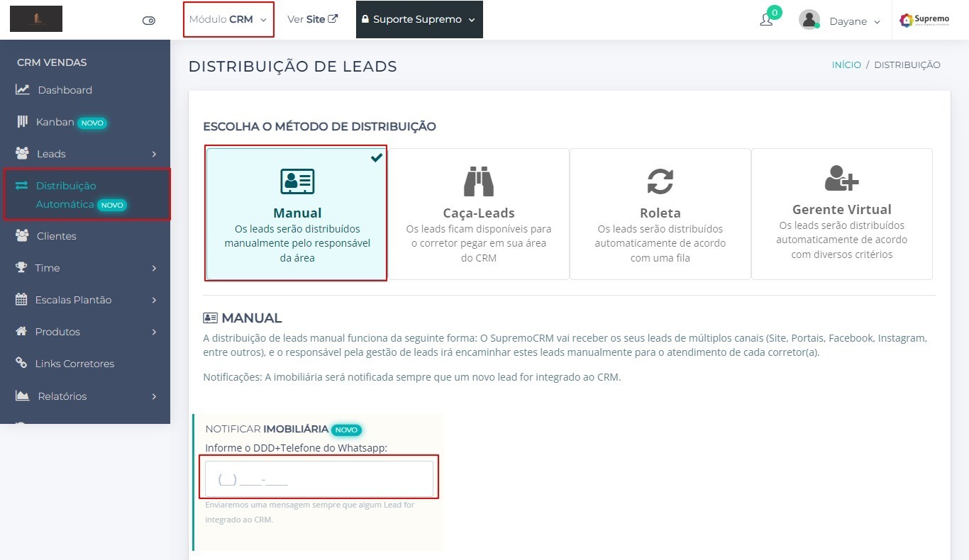Open the Suporte Supremo dropdown
The image size is (969, 560).
[x=419, y=20]
